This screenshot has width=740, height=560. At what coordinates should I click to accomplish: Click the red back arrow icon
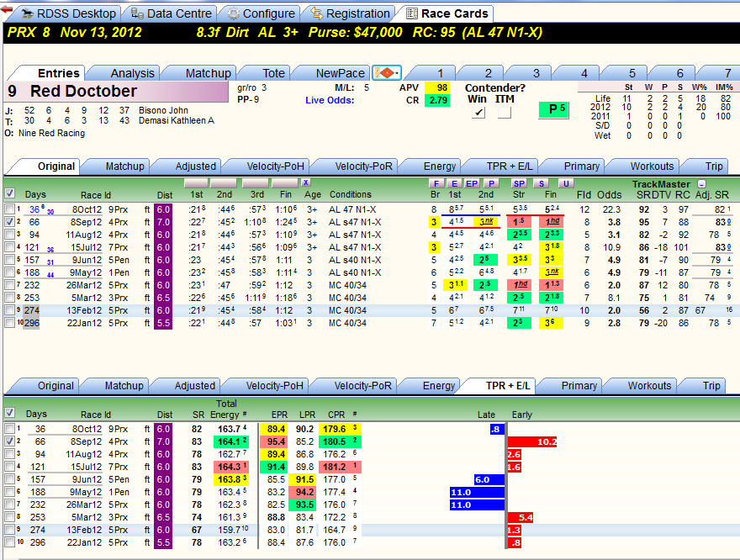[x=7, y=9]
